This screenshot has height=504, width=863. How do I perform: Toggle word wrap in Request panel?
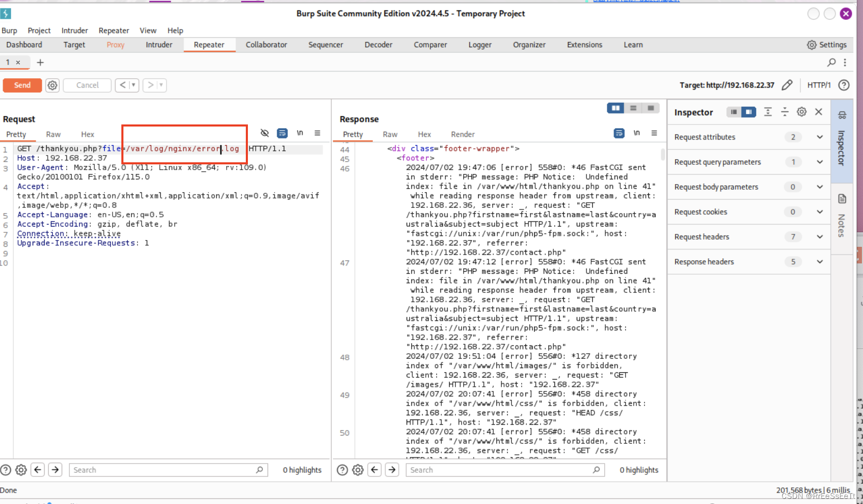coord(282,133)
